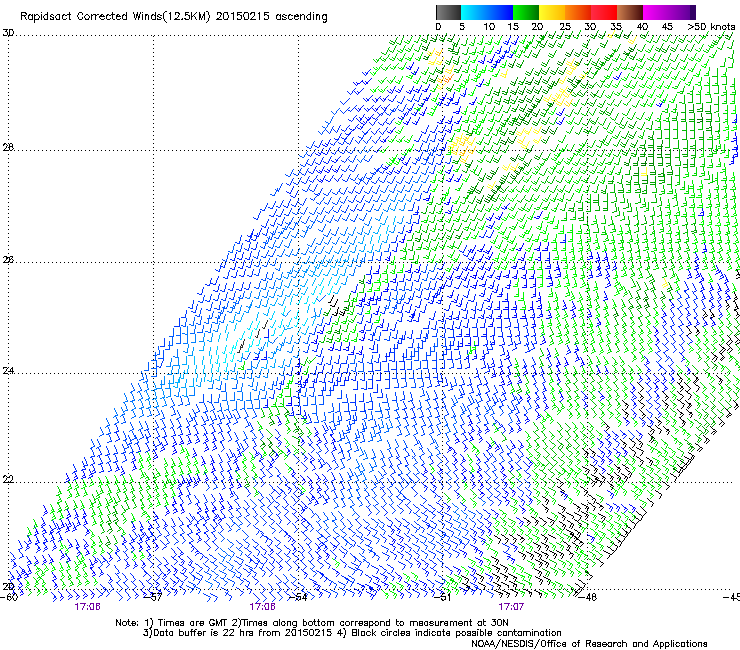Click the 'Times are GMT' note text
740x650 pixels.
[x=192, y=623]
